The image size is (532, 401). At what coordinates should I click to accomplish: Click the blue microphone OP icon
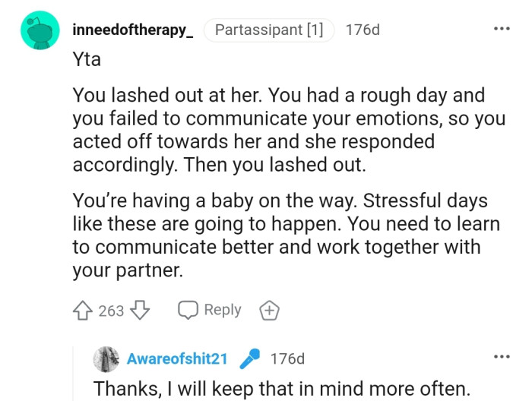[250, 358]
